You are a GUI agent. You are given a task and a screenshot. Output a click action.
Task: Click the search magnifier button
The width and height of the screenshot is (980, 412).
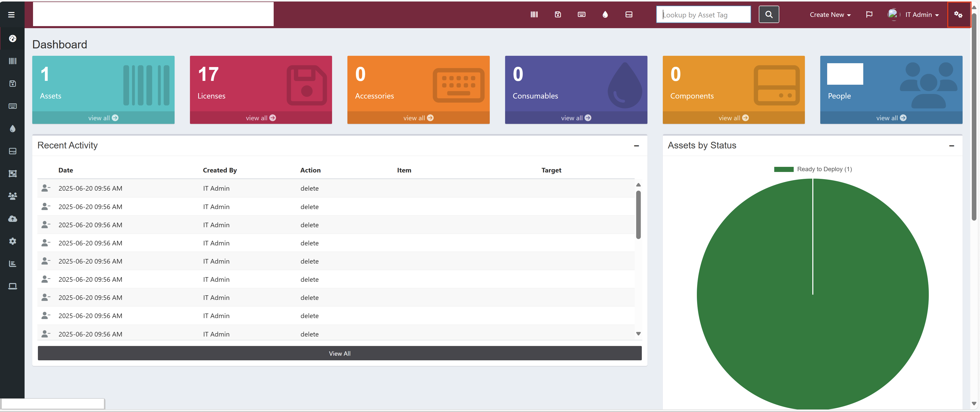tap(769, 14)
